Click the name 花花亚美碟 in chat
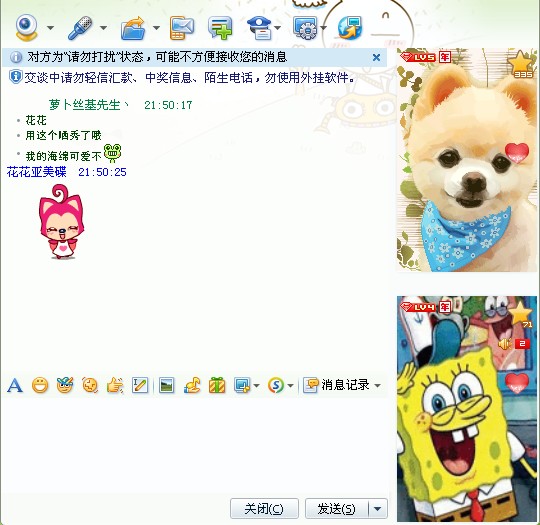This screenshot has height=525, width=540. pyautogui.click(x=37, y=172)
